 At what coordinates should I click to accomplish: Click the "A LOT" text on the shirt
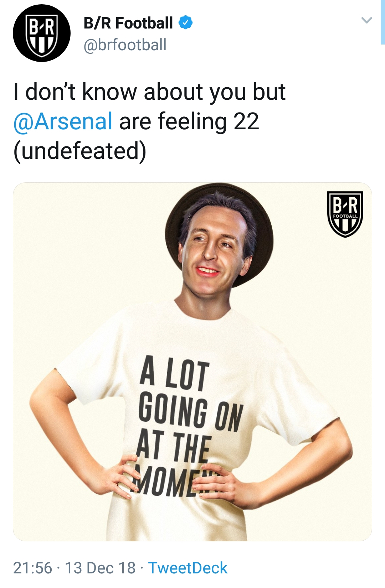click(x=174, y=373)
